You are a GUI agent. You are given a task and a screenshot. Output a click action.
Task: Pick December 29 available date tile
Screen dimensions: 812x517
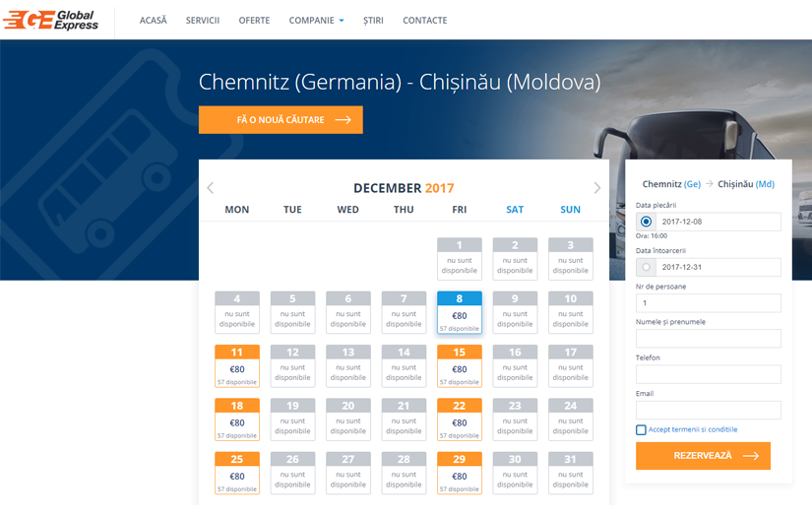[x=460, y=471]
